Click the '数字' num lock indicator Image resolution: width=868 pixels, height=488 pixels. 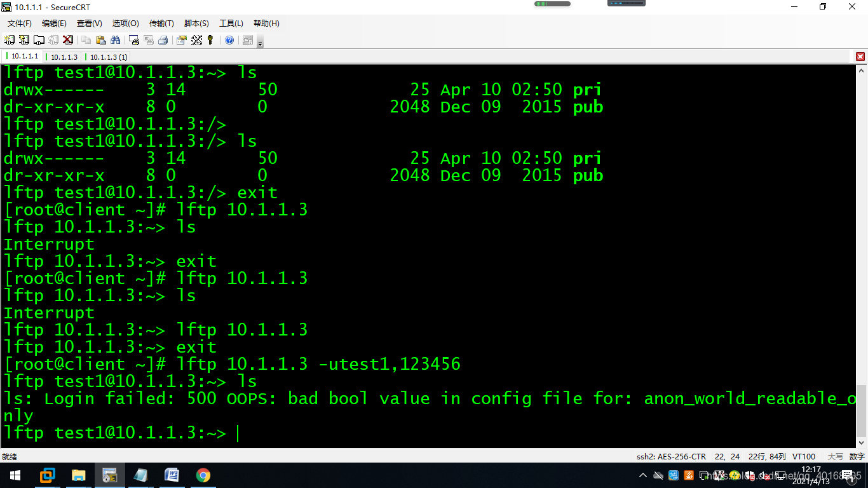[x=857, y=456]
